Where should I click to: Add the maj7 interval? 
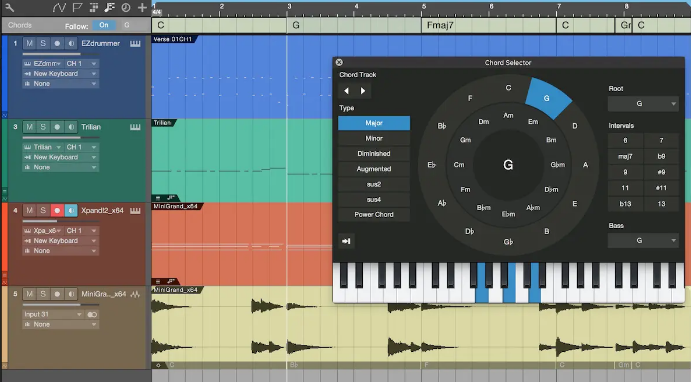tap(625, 156)
